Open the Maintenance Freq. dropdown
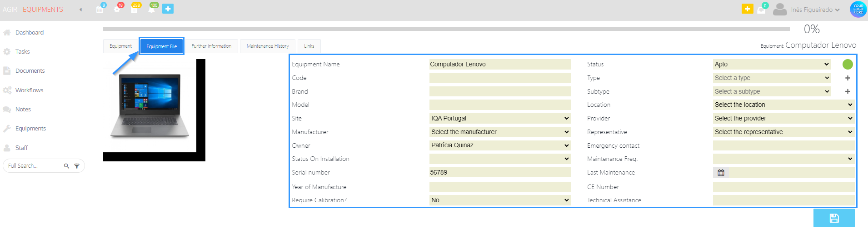The width and height of the screenshot is (868, 230). (x=784, y=159)
